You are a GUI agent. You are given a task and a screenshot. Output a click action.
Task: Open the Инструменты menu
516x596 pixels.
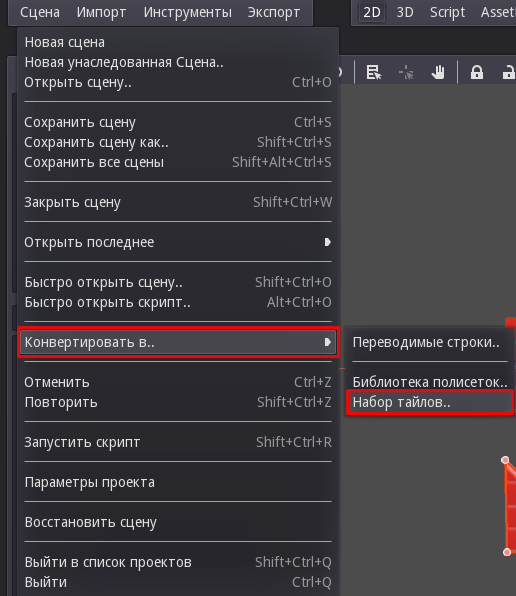point(188,12)
